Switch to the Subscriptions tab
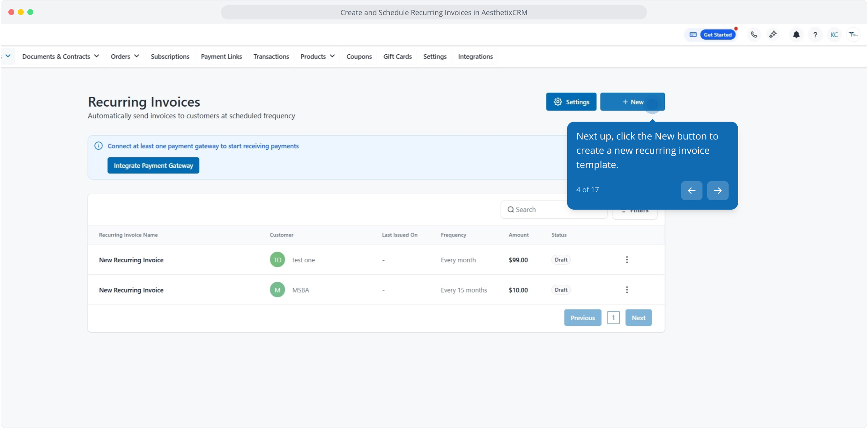This screenshot has width=868, height=428. point(170,57)
